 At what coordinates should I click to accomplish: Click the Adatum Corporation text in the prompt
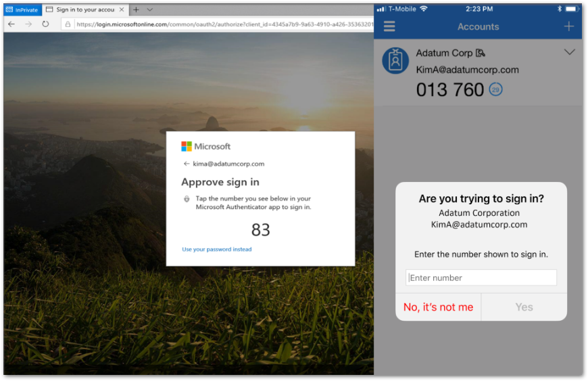coord(479,213)
